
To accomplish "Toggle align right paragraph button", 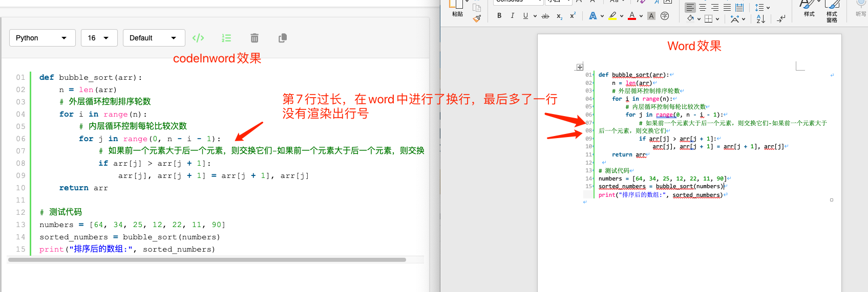I will click(x=715, y=8).
